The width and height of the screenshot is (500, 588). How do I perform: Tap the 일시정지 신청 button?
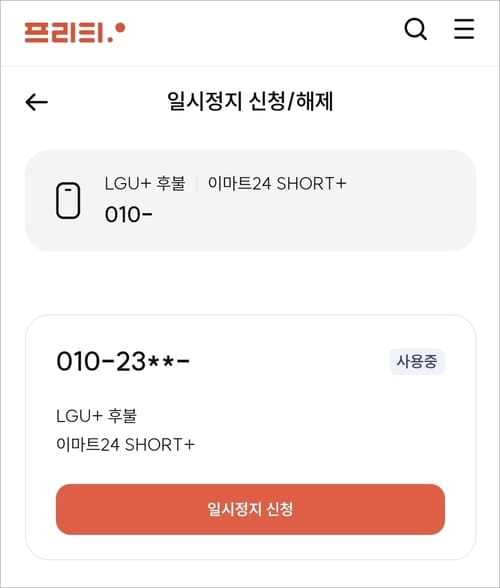click(x=250, y=509)
